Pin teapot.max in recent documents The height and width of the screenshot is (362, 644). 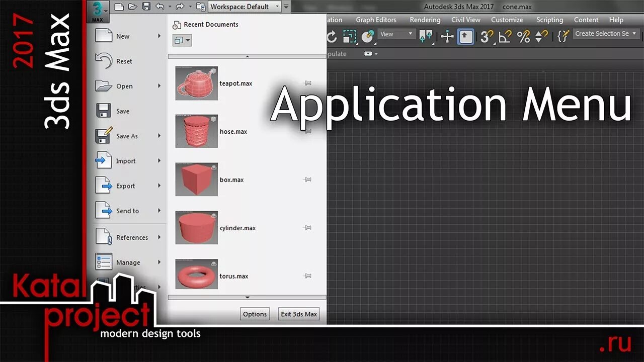pyautogui.click(x=308, y=83)
